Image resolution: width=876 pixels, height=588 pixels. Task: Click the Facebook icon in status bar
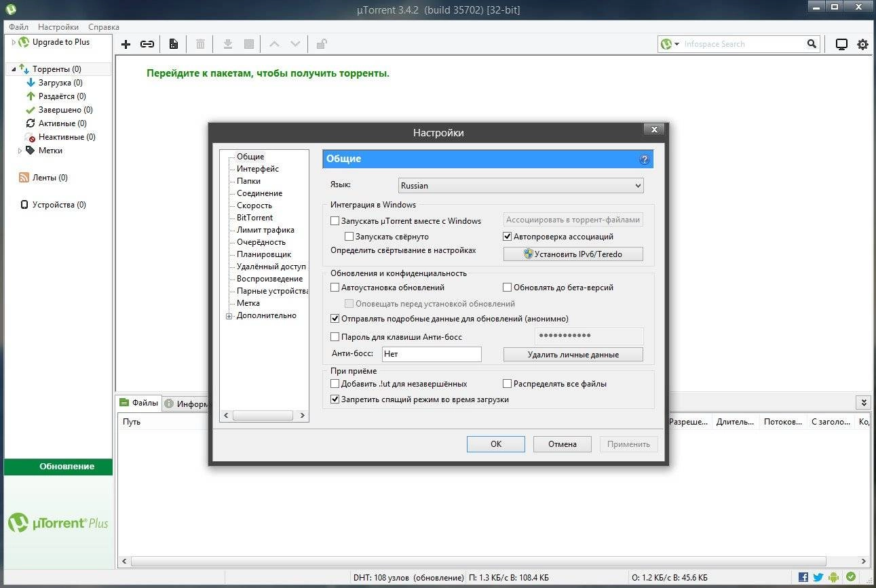pos(803,577)
